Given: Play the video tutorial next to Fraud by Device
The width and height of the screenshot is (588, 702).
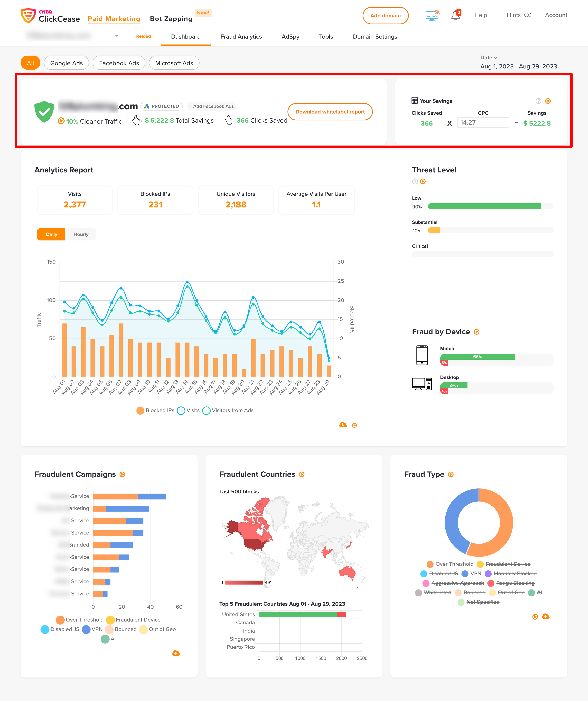Looking at the screenshot, I should click(477, 332).
